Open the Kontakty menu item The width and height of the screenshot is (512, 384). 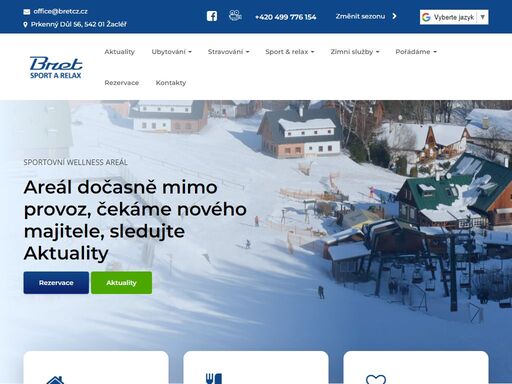(x=171, y=83)
